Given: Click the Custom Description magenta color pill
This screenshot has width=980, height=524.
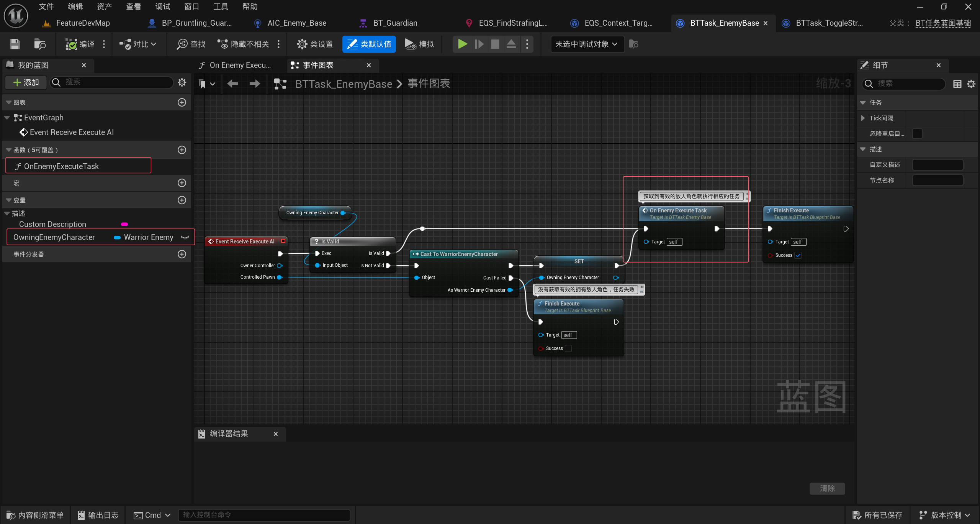Looking at the screenshot, I should [124, 224].
